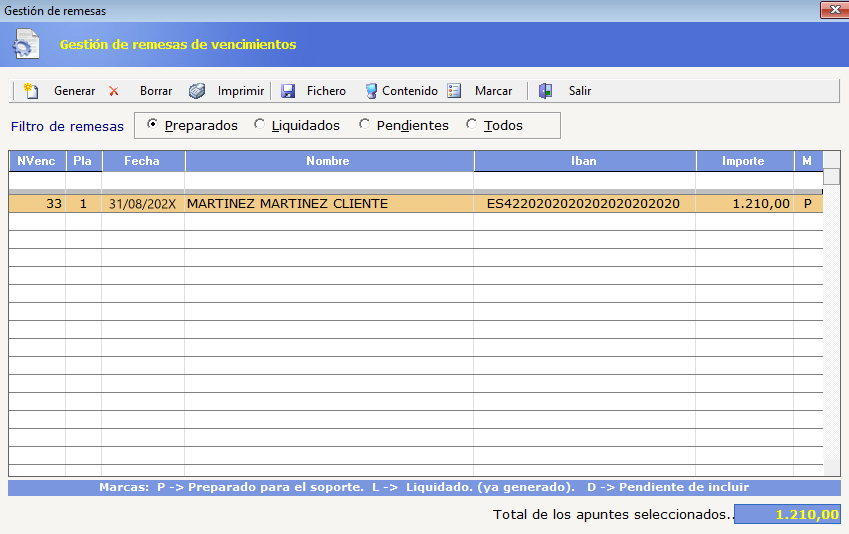Choose the Pendientes radio button
Screen dimensions: 849x534
[x=364, y=125]
